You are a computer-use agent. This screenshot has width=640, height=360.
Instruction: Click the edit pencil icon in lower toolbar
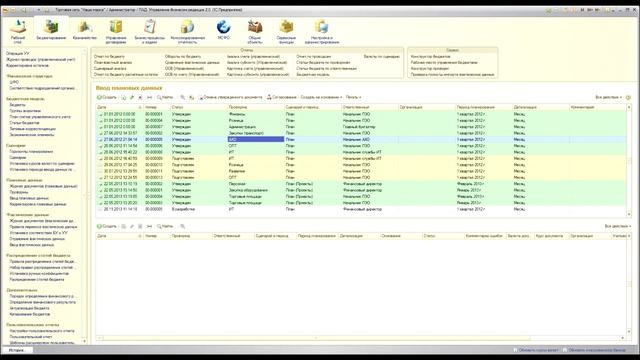click(132, 226)
